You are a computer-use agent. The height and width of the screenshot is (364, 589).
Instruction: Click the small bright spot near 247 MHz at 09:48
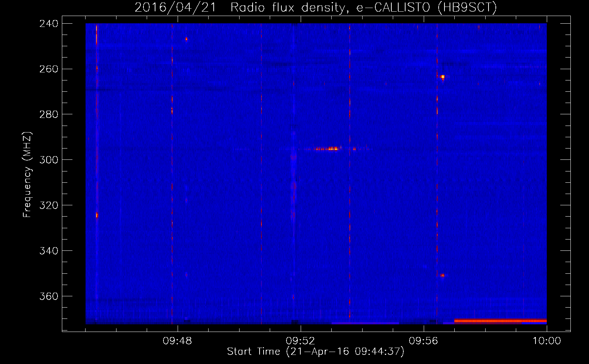coord(186,39)
